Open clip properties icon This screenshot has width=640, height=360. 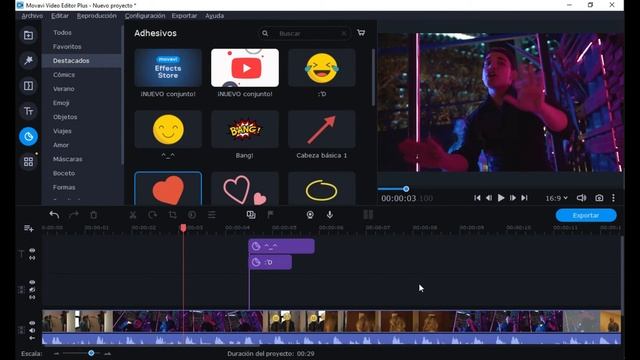coord(211,215)
